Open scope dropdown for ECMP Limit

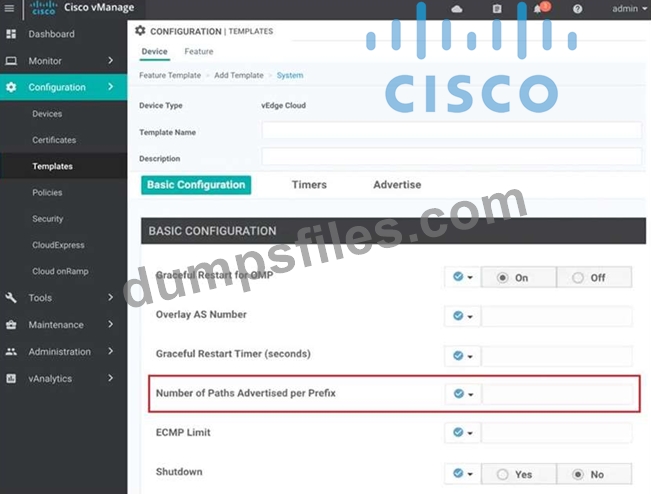[462, 433]
